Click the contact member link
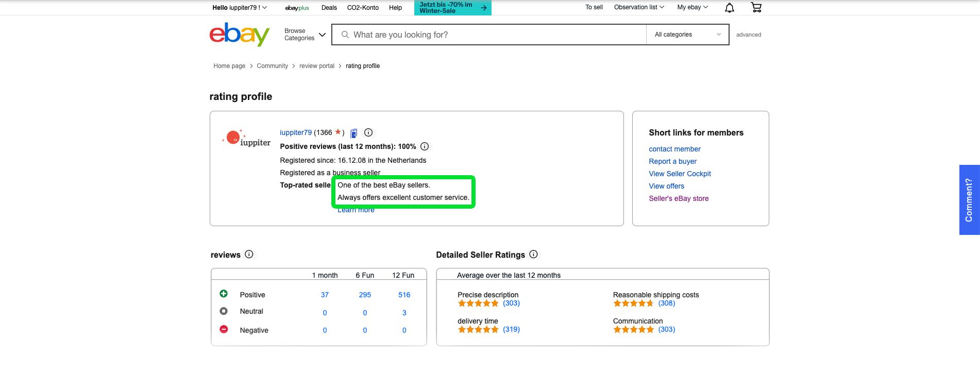 [x=674, y=149]
